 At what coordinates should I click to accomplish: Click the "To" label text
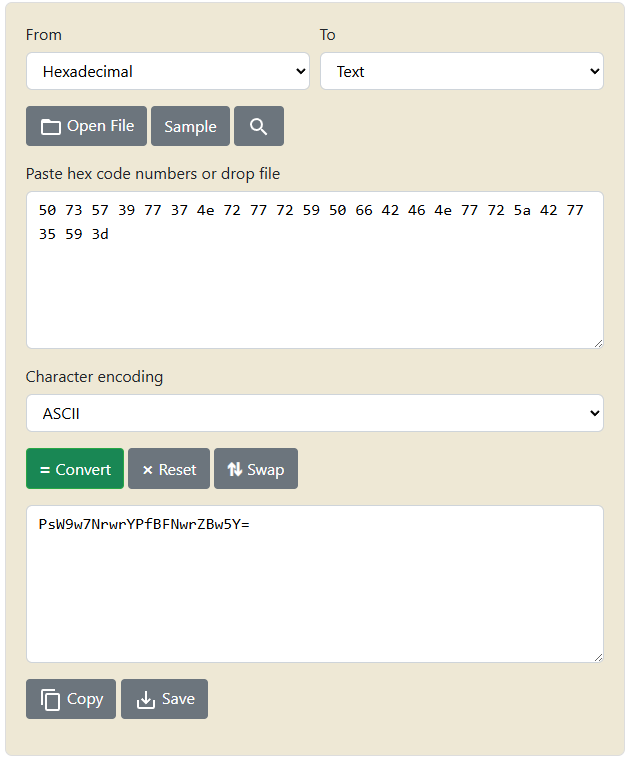tap(328, 35)
